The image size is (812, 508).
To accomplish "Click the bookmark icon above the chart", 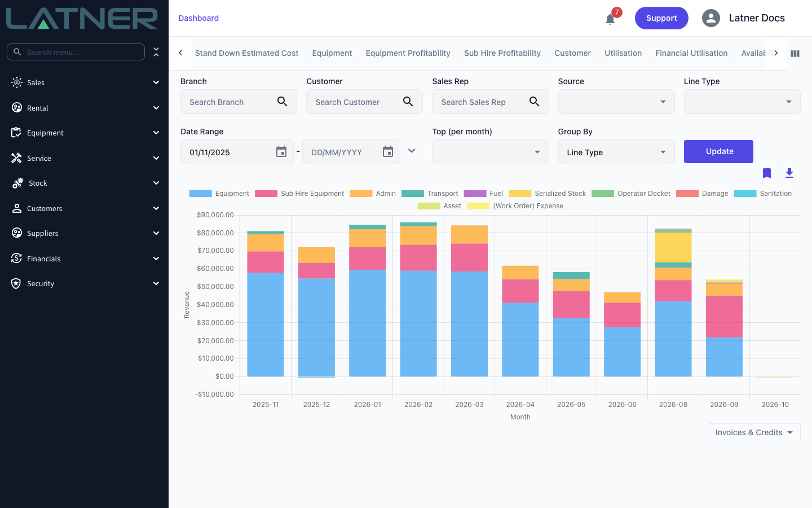I will [x=767, y=173].
